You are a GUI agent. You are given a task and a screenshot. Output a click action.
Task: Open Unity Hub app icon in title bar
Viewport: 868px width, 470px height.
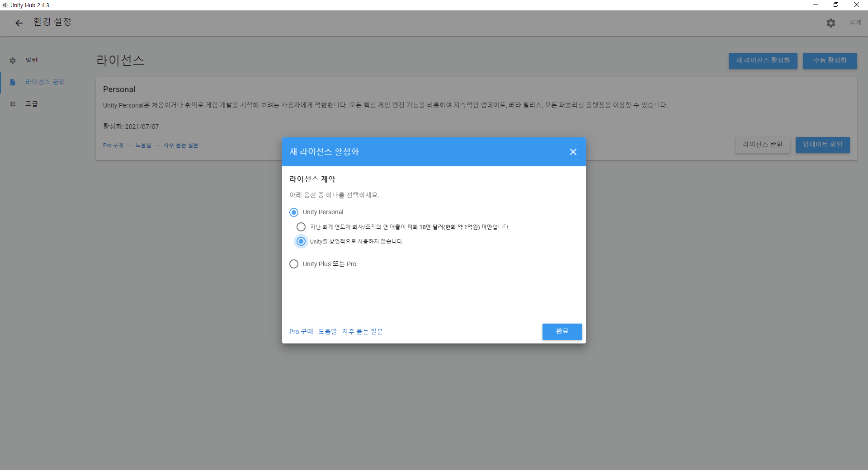click(5, 5)
